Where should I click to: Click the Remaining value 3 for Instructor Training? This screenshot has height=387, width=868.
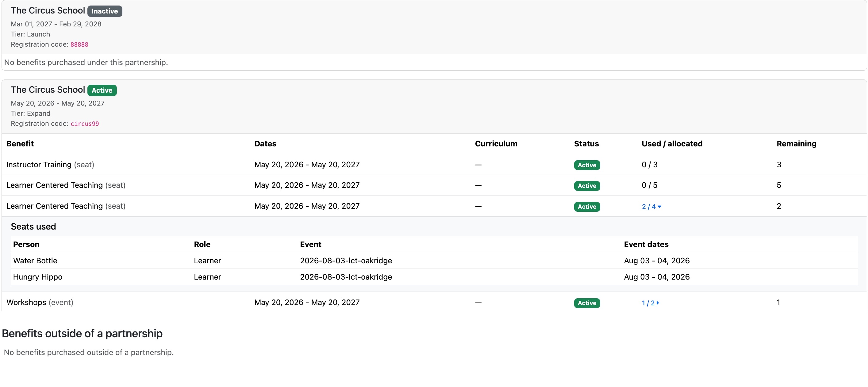779,164
